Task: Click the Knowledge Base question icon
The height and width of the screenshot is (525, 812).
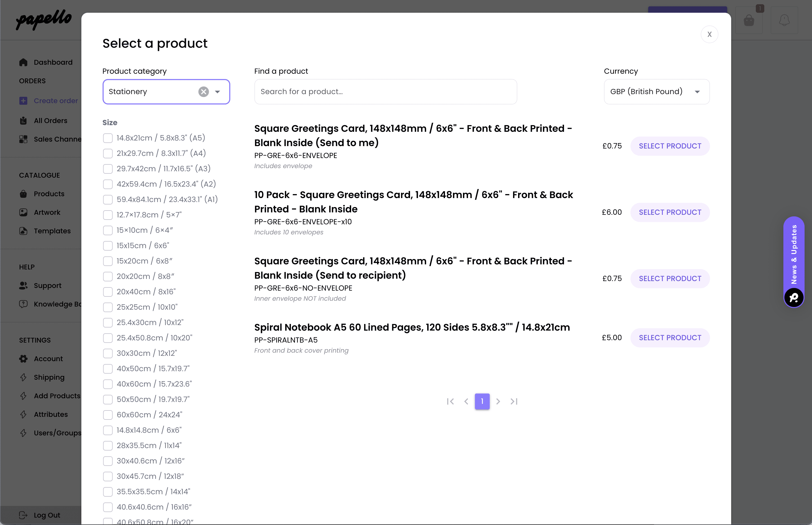Action: [x=23, y=304]
